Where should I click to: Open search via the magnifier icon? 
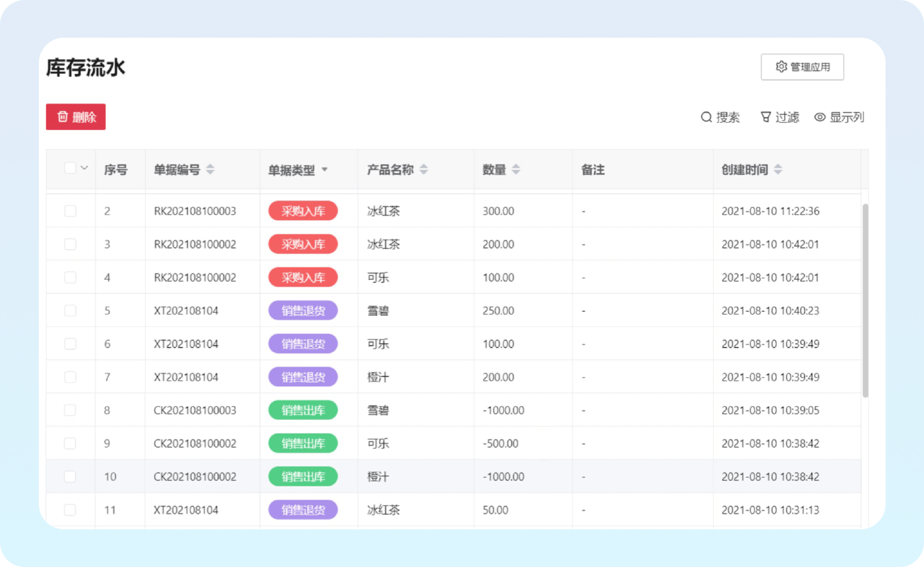point(706,117)
